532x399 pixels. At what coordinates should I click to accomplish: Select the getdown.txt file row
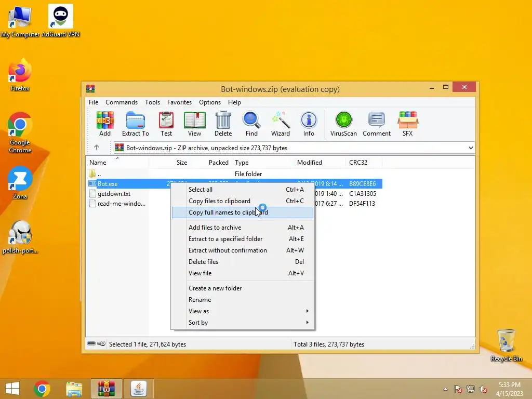pos(235,194)
